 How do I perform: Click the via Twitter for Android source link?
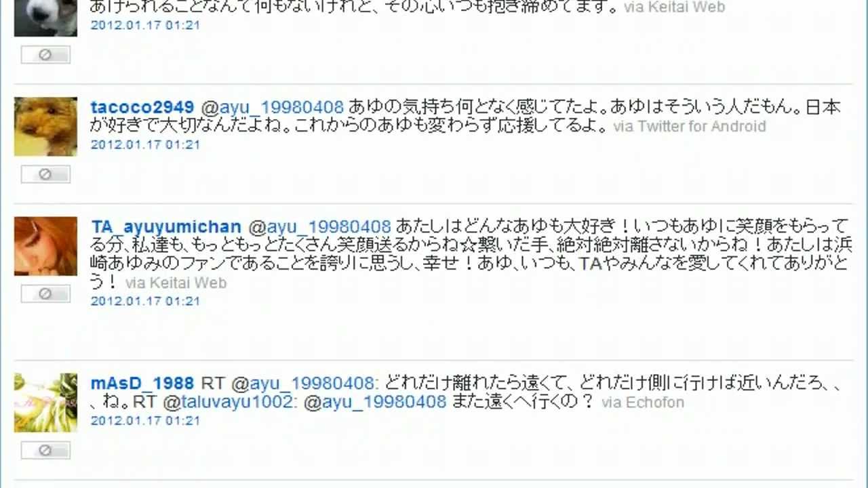(x=690, y=127)
